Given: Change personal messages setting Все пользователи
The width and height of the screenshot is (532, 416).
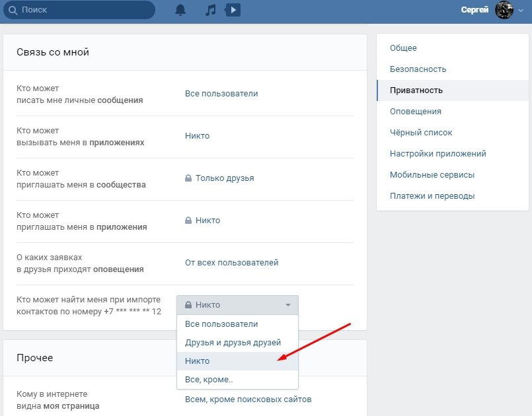Looking at the screenshot, I should [221, 94].
